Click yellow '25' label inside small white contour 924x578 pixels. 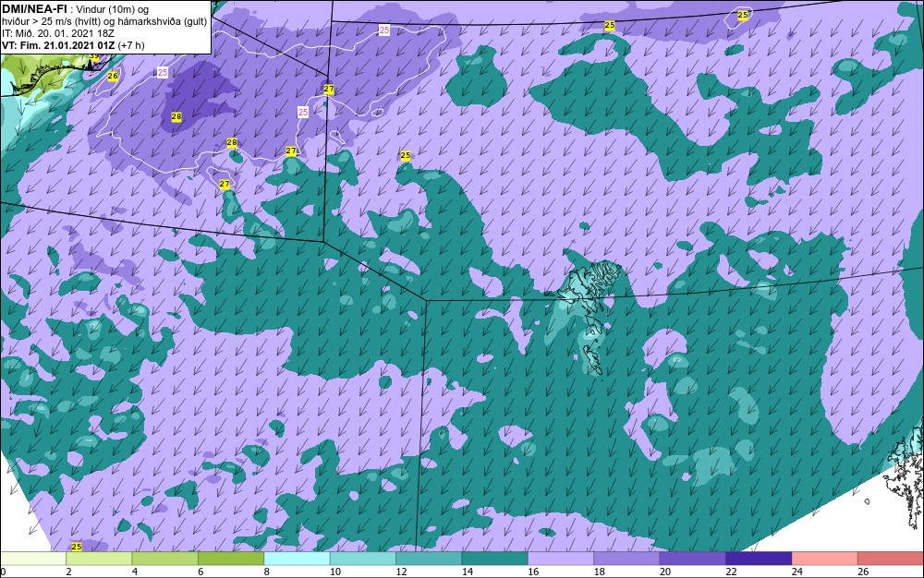(x=743, y=15)
